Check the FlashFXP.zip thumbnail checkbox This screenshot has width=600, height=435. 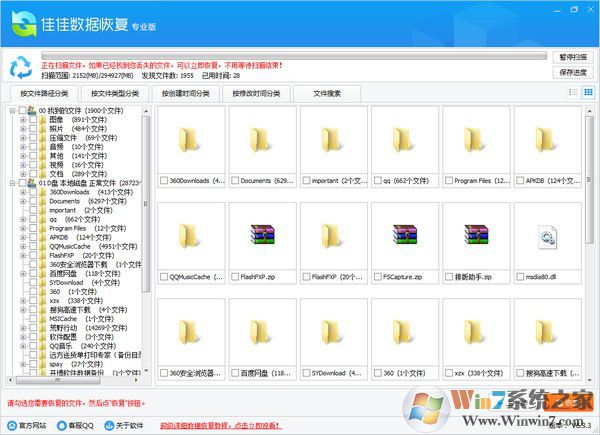click(235, 276)
